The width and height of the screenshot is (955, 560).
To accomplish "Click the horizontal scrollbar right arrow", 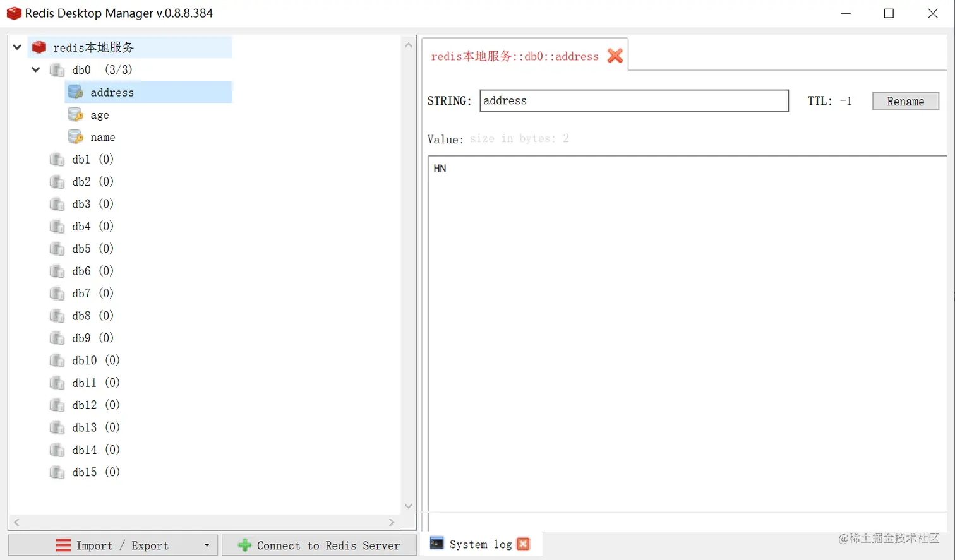I will [392, 522].
